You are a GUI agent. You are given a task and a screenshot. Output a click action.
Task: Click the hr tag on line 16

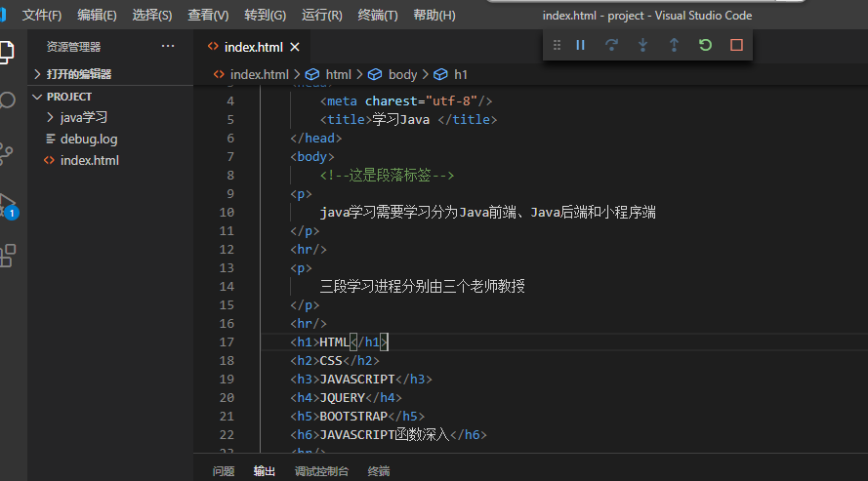[x=309, y=324]
